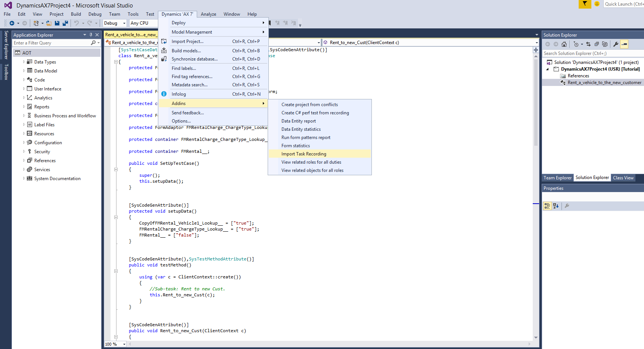The image size is (644, 349).
Task: Select Synchronize database from Dynamics menu
Action: pyautogui.click(x=195, y=59)
